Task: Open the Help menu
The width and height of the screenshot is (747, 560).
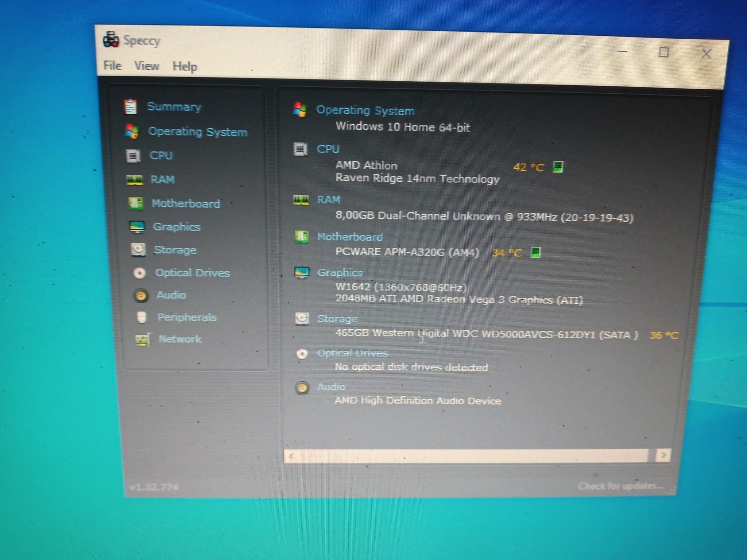Action: click(185, 67)
